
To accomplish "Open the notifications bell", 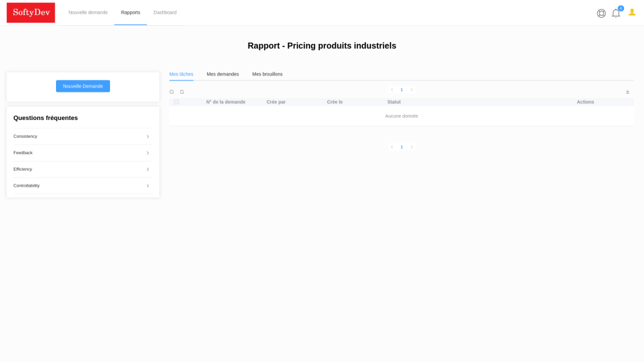I will (616, 13).
